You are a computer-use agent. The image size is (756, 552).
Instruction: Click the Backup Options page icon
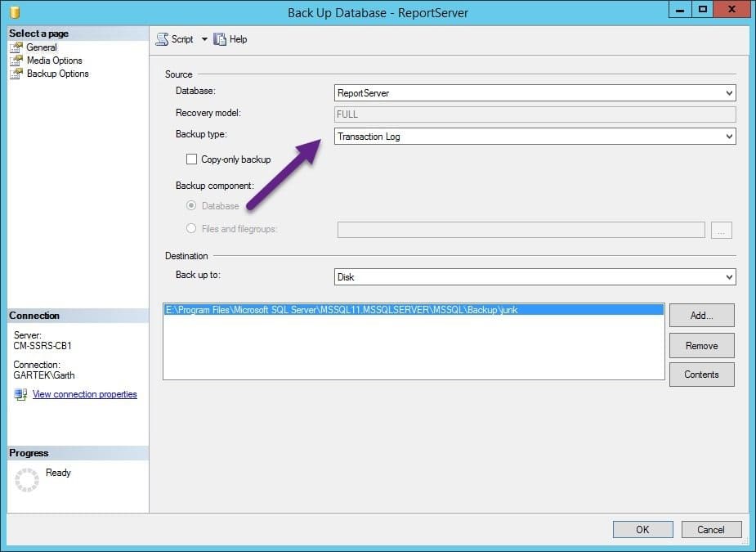click(16, 74)
